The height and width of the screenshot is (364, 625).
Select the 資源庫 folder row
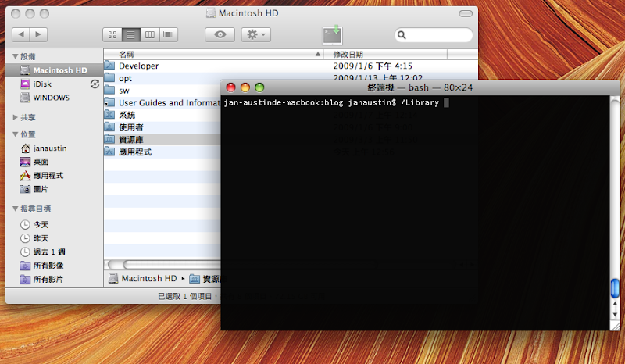(x=162, y=140)
